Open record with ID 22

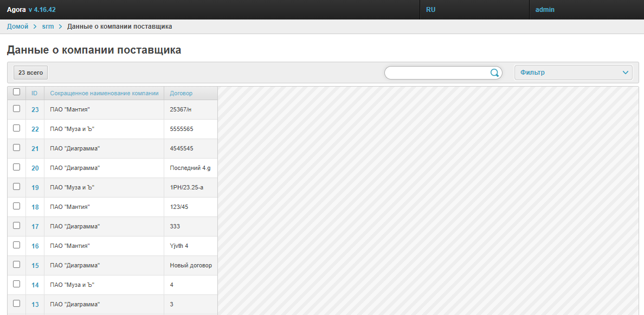tap(35, 129)
